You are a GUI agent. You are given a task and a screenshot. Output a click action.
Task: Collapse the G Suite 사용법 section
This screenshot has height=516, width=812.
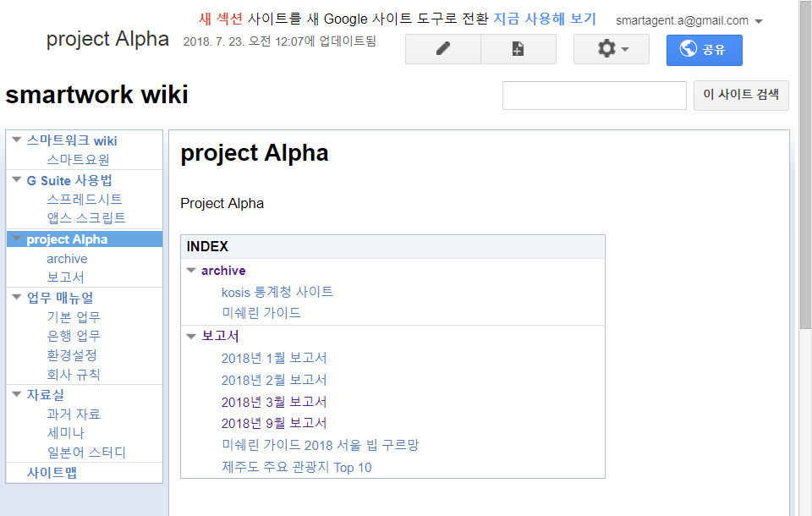coord(15,180)
